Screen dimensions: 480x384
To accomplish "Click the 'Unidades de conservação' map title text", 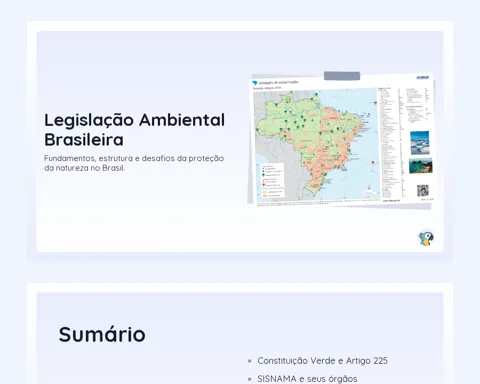I will coord(278,82).
